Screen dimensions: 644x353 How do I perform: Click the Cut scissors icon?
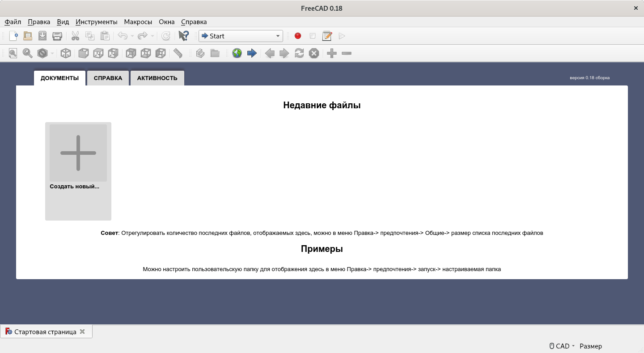tap(75, 36)
